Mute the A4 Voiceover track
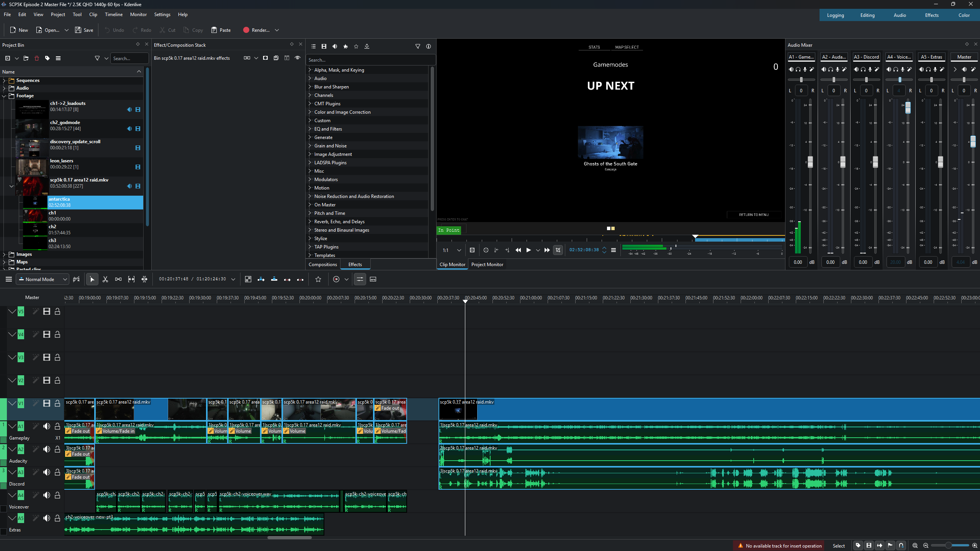The width and height of the screenshot is (980, 551). [47, 495]
